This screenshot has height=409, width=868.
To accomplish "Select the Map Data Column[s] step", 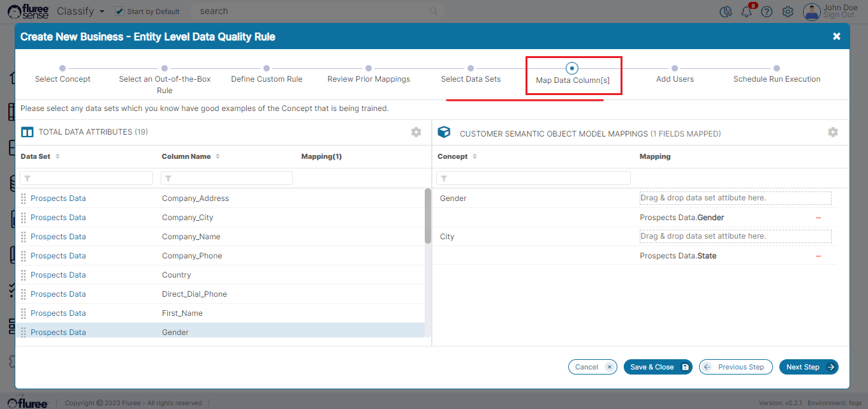I will pyautogui.click(x=572, y=68).
